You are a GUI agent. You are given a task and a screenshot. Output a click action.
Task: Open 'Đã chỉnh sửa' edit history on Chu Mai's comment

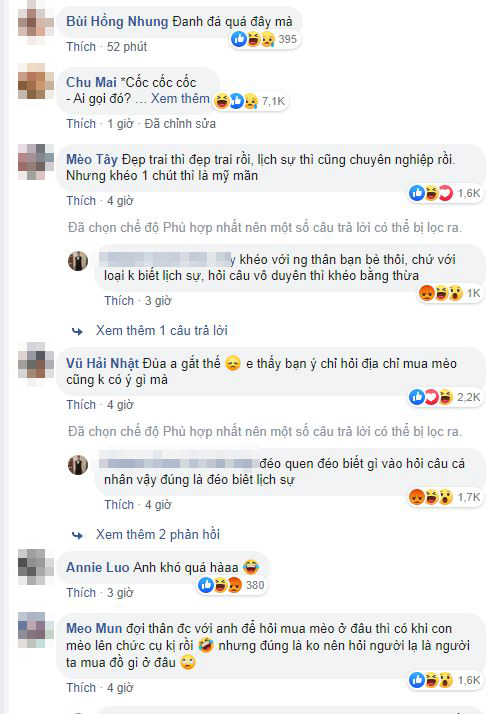[x=180, y=124]
